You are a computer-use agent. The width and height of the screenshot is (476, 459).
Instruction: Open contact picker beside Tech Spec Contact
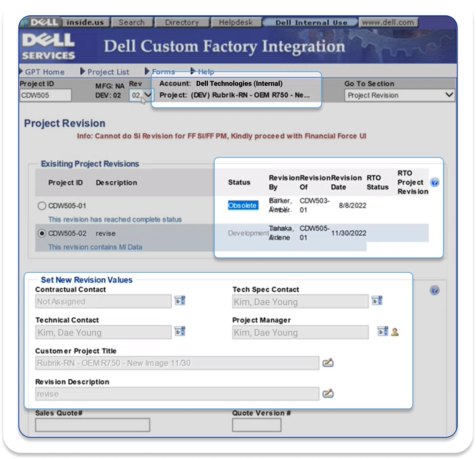[377, 301]
